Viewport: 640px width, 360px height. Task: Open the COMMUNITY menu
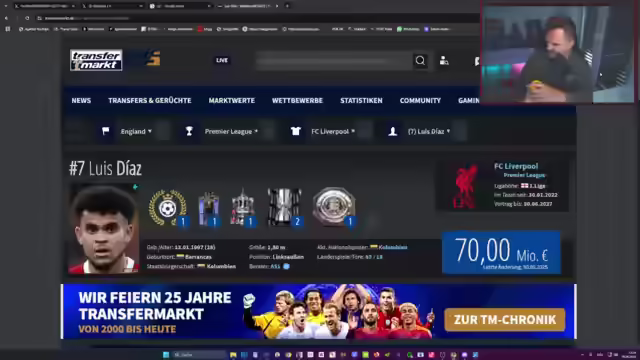click(x=420, y=100)
